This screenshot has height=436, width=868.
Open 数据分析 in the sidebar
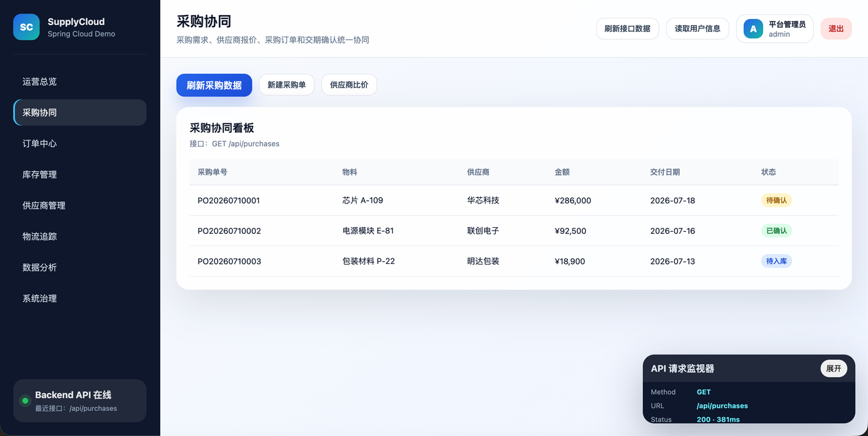[80, 267]
